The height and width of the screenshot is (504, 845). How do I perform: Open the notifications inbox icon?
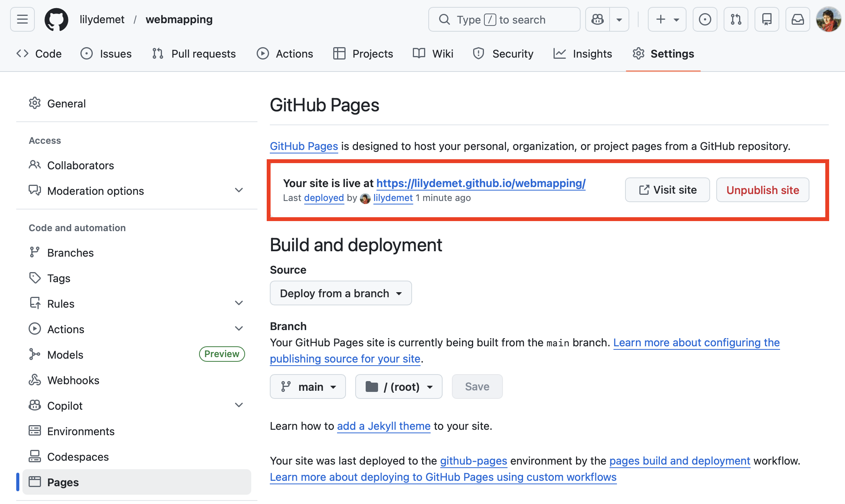[797, 19]
